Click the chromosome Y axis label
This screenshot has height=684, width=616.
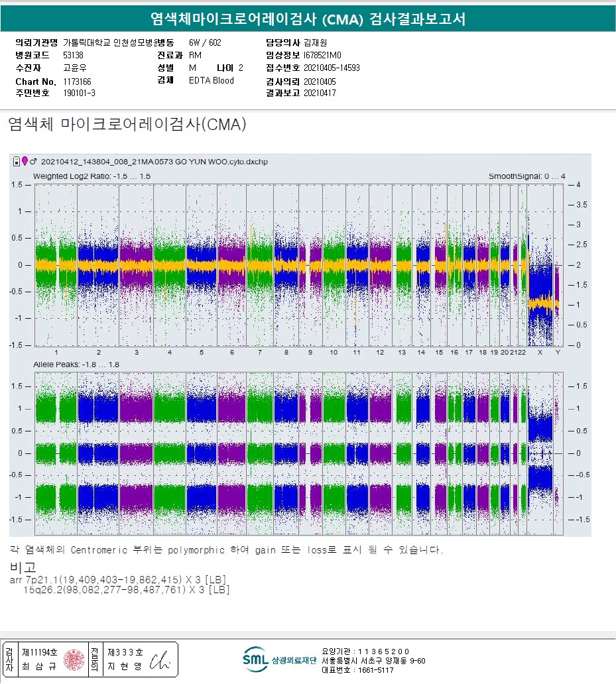558,352
